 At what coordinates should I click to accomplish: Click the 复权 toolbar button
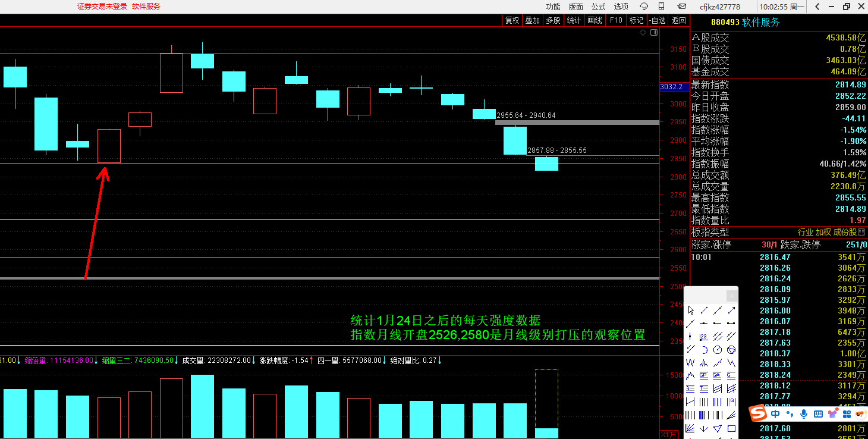coord(512,20)
